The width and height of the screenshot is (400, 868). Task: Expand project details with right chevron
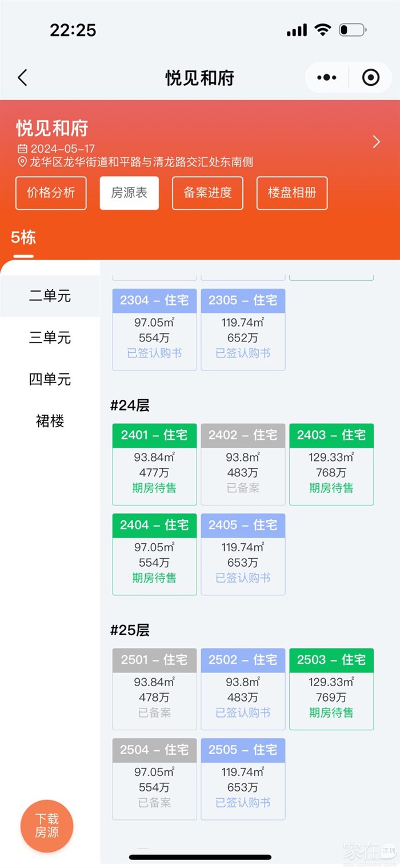(x=376, y=142)
